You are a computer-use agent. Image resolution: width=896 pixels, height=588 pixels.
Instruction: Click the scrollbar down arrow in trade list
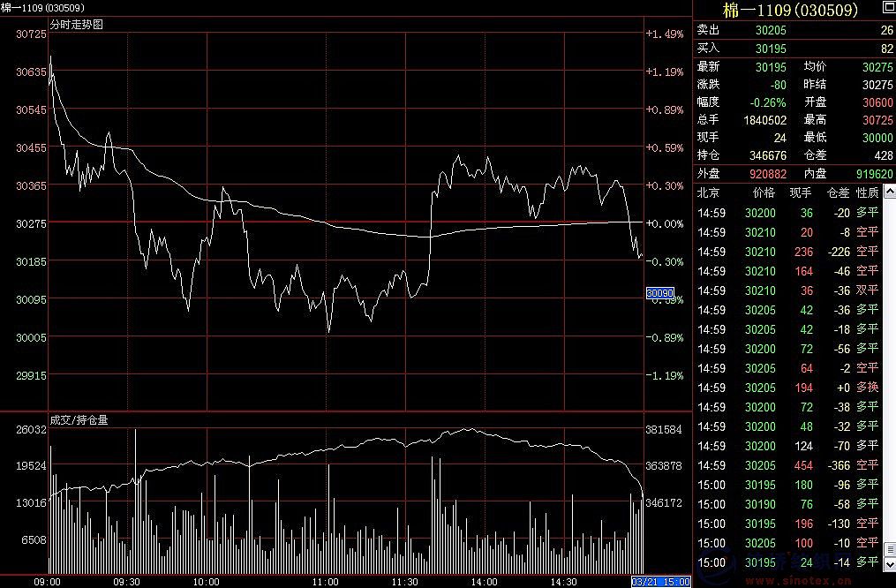click(890, 563)
